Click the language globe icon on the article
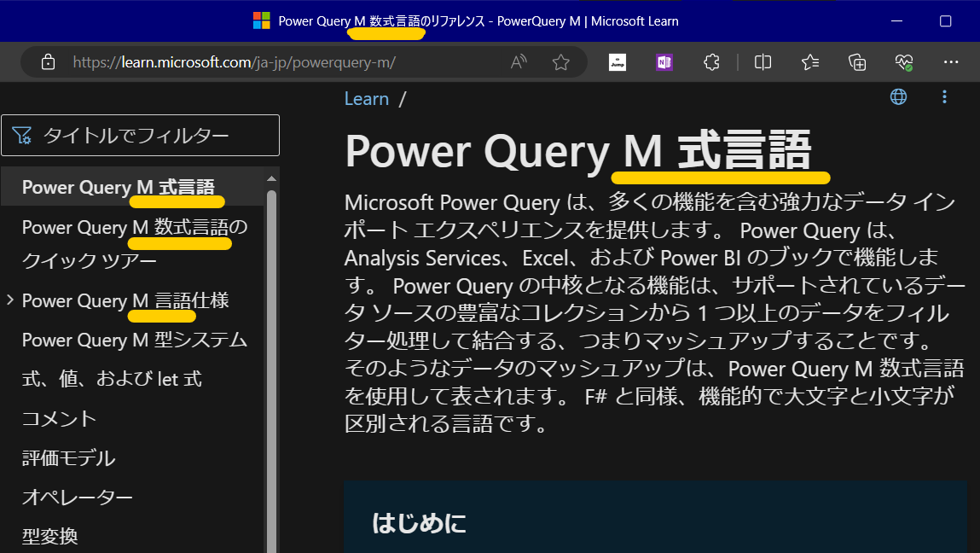The image size is (980, 553). (898, 96)
